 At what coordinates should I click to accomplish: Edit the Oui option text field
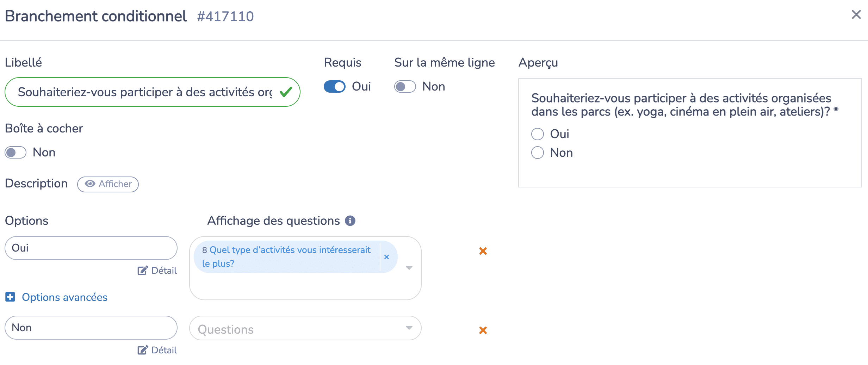point(91,248)
